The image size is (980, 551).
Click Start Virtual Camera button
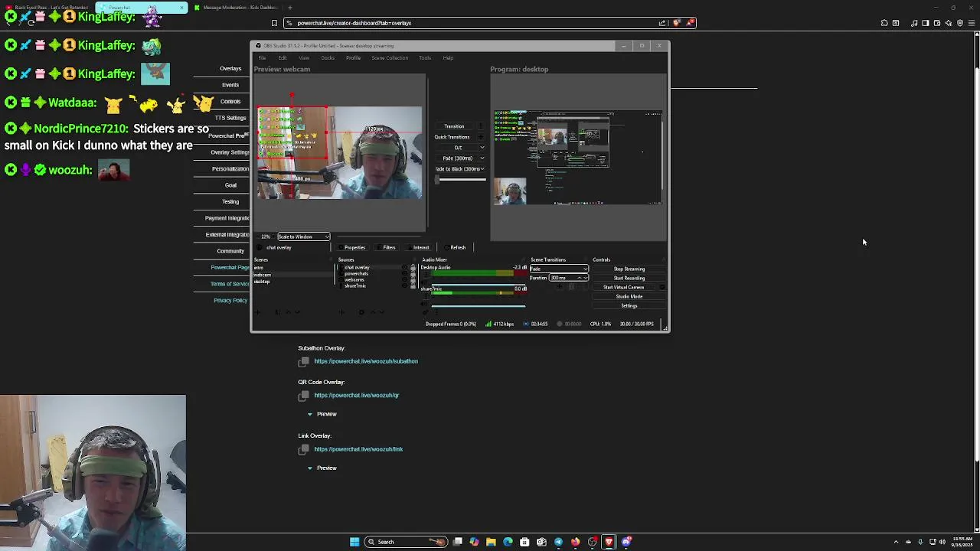point(624,288)
